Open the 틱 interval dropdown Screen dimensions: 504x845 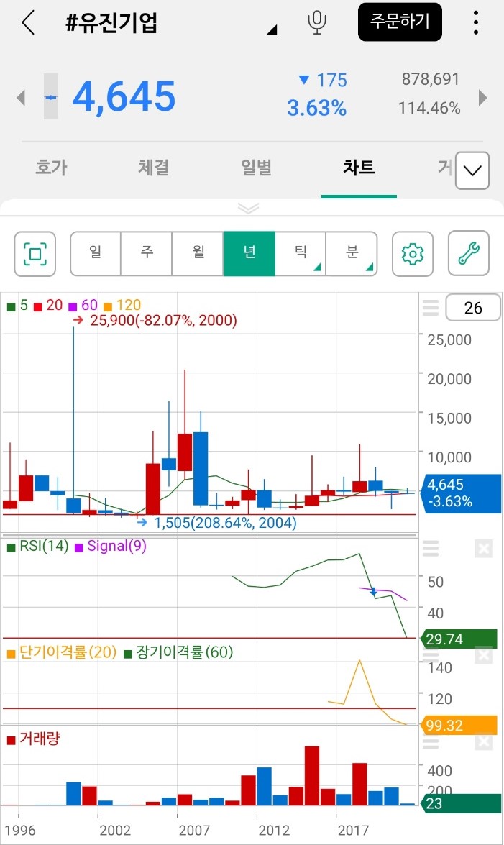point(301,254)
